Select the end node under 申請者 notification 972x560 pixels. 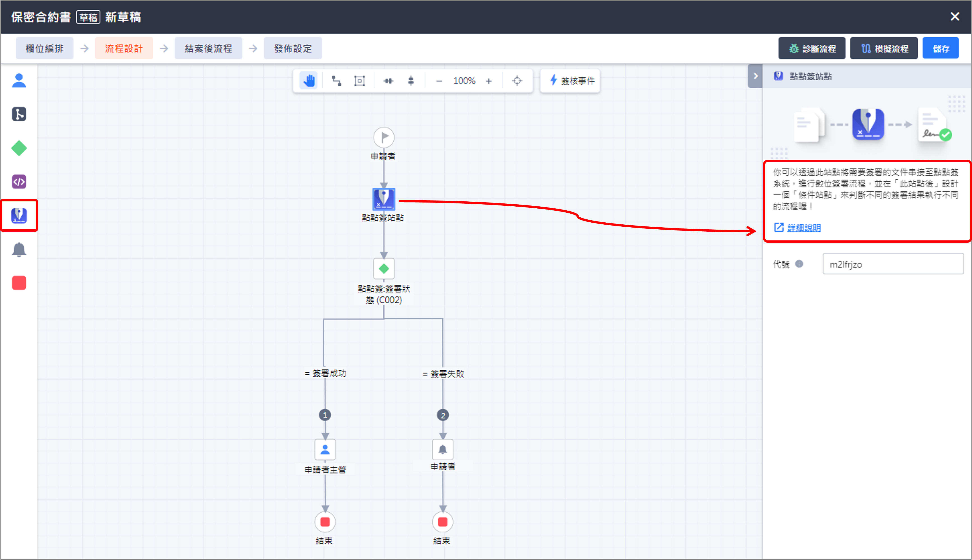pyautogui.click(x=443, y=521)
